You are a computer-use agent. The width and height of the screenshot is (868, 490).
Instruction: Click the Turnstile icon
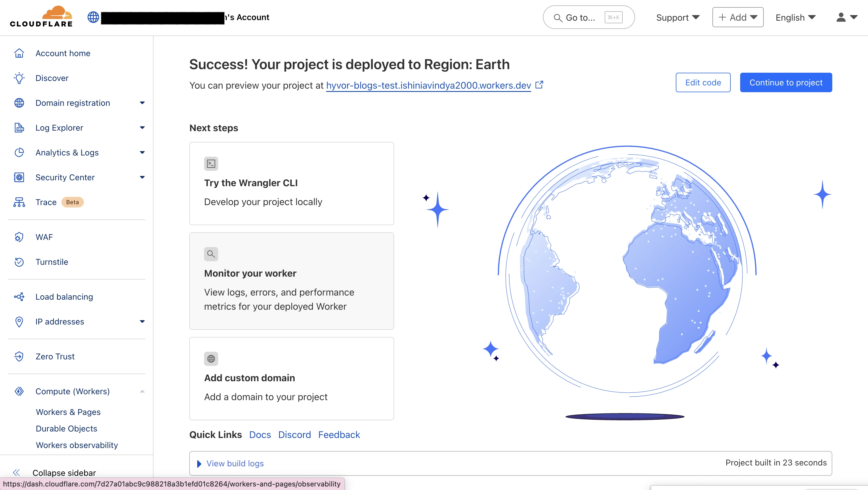[x=19, y=262]
